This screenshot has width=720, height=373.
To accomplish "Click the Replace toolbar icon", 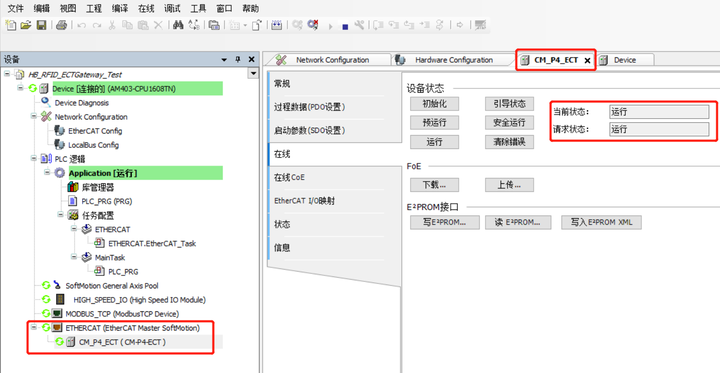I will (194, 25).
